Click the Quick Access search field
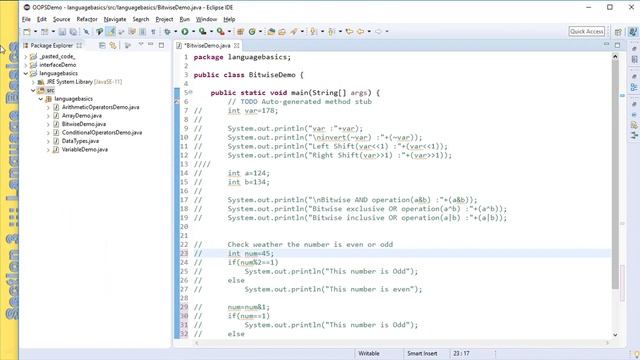The height and width of the screenshot is (360, 640). pos(587,31)
